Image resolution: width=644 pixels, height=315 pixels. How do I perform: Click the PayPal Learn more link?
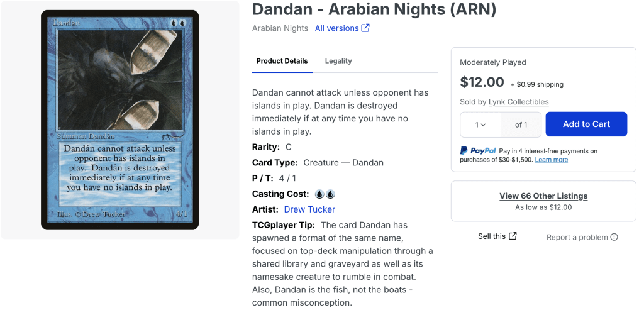pos(551,160)
